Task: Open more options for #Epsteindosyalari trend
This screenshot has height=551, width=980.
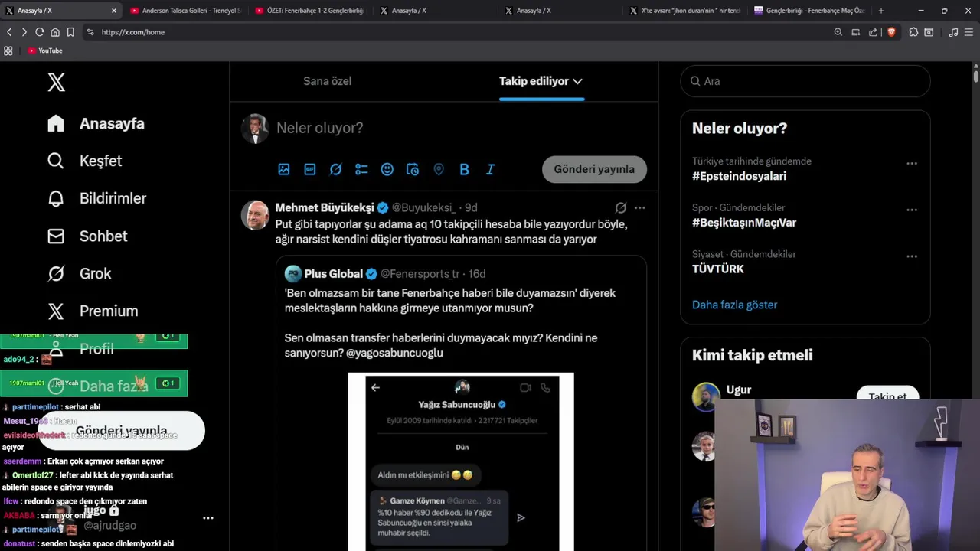Action: 912,163
